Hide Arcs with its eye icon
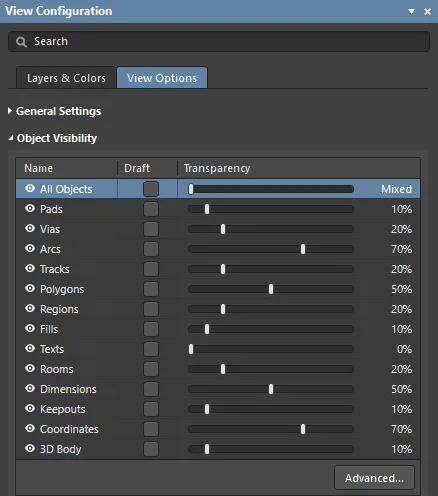Viewport: 438px width, 496px height. coord(30,249)
